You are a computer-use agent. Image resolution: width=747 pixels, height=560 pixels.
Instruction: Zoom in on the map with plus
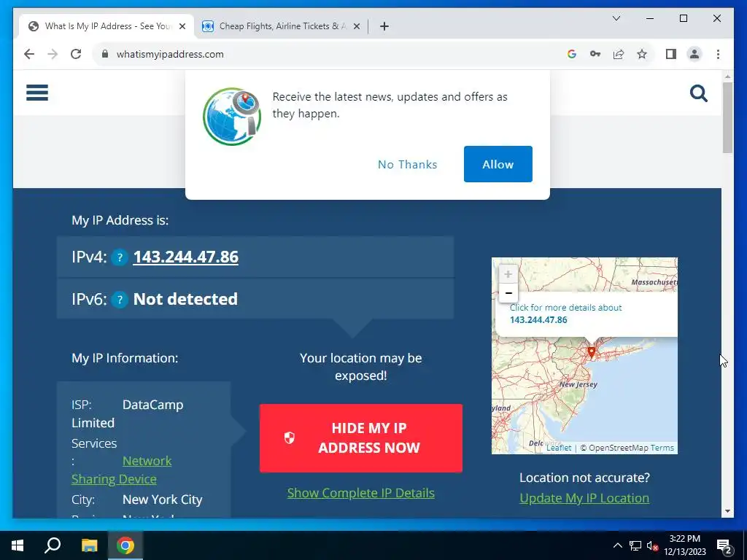[508, 274]
